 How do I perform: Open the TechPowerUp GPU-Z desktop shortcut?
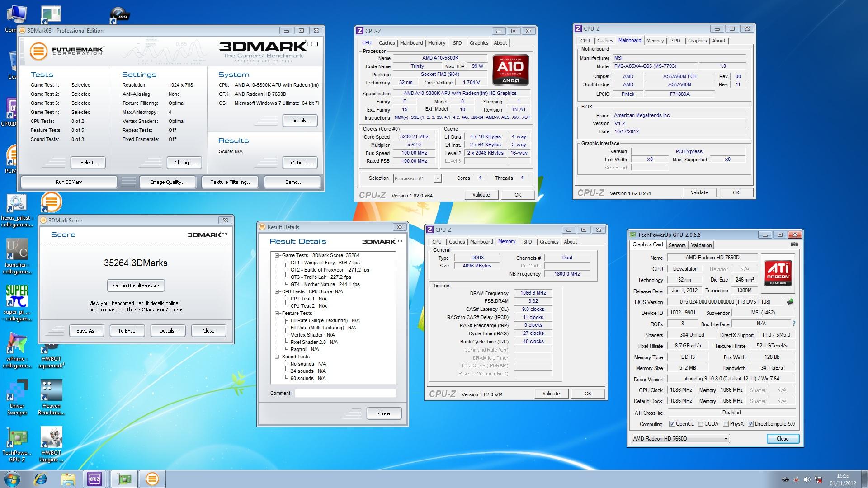point(17,444)
